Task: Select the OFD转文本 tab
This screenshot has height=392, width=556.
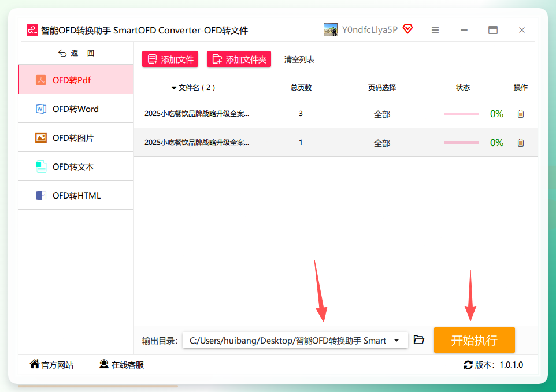Action: (76, 166)
